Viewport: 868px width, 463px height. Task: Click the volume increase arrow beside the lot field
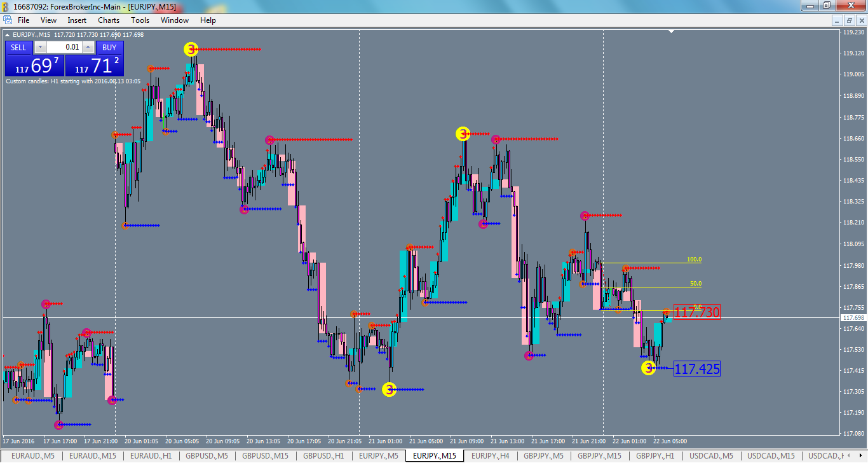(x=88, y=47)
